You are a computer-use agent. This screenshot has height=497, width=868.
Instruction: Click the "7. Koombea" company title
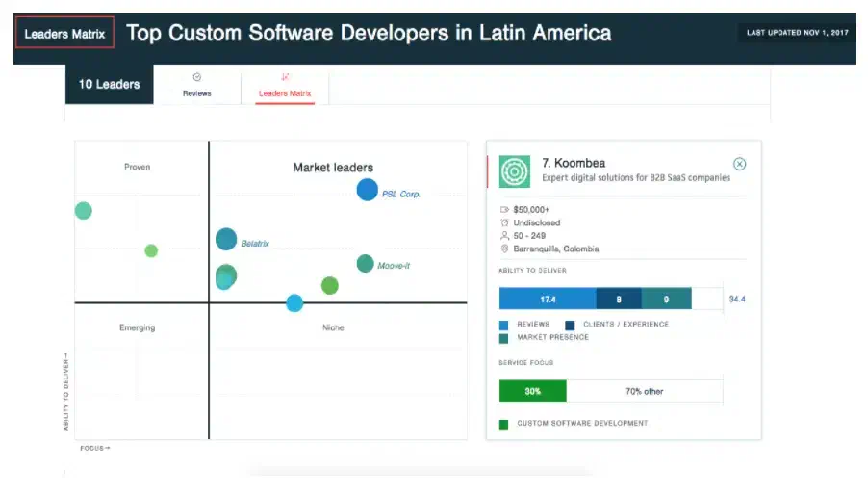pyautogui.click(x=574, y=163)
